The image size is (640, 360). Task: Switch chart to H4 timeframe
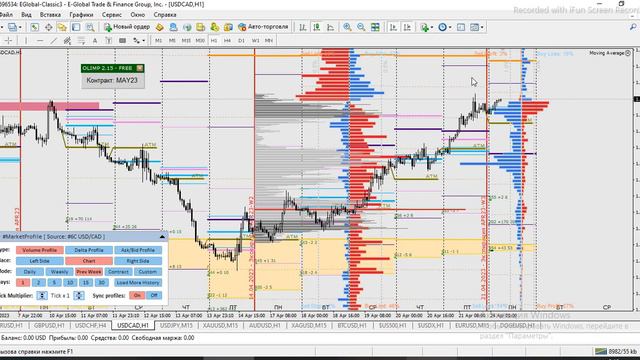227,40
